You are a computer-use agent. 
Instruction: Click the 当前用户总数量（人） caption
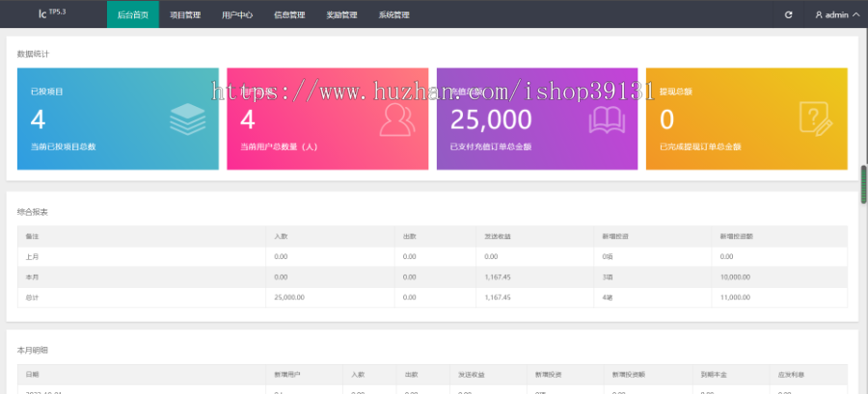pos(279,147)
